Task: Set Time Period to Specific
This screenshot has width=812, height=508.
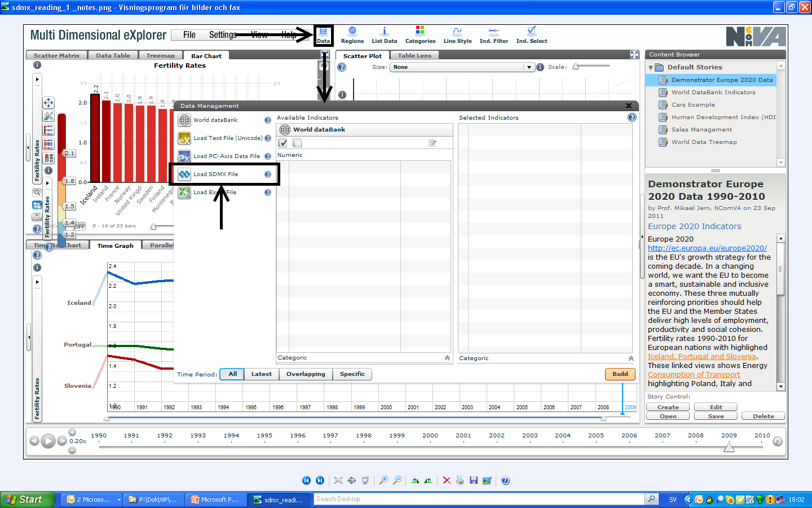Action: [352, 374]
